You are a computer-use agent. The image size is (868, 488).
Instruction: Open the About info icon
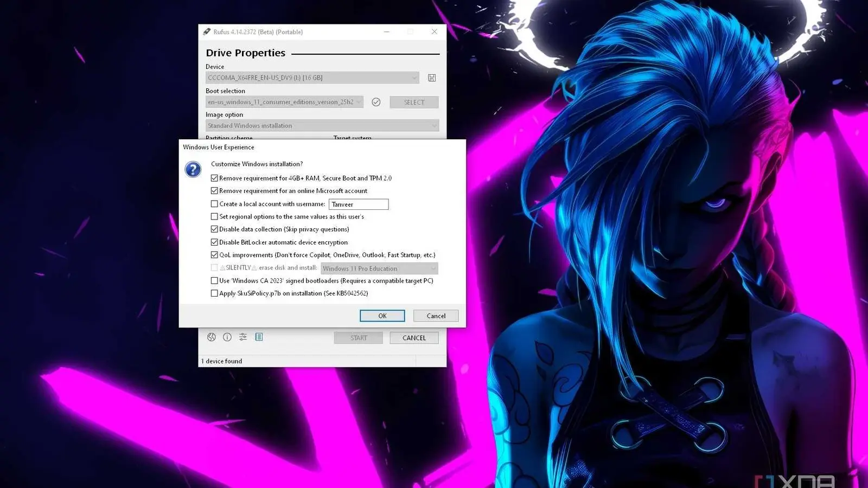(x=227, y=337)
